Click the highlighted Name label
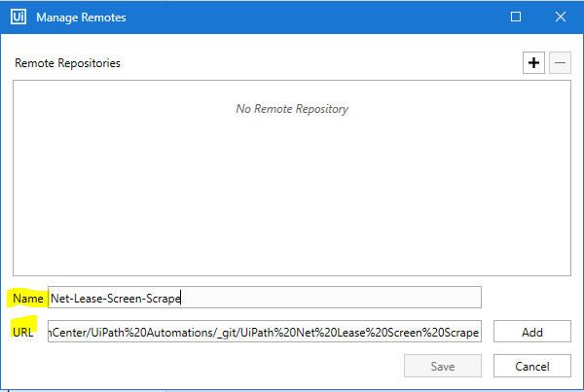Screen dimensions: 584x392 pos(28,299)
